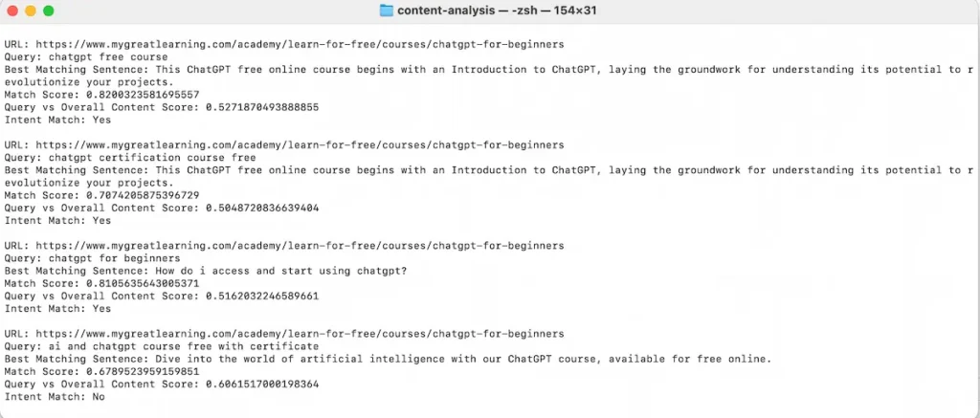Screen dimensions: 980x418
Task: Select the Match Score 0.7074205875396729 line
Action: point(101,195)
